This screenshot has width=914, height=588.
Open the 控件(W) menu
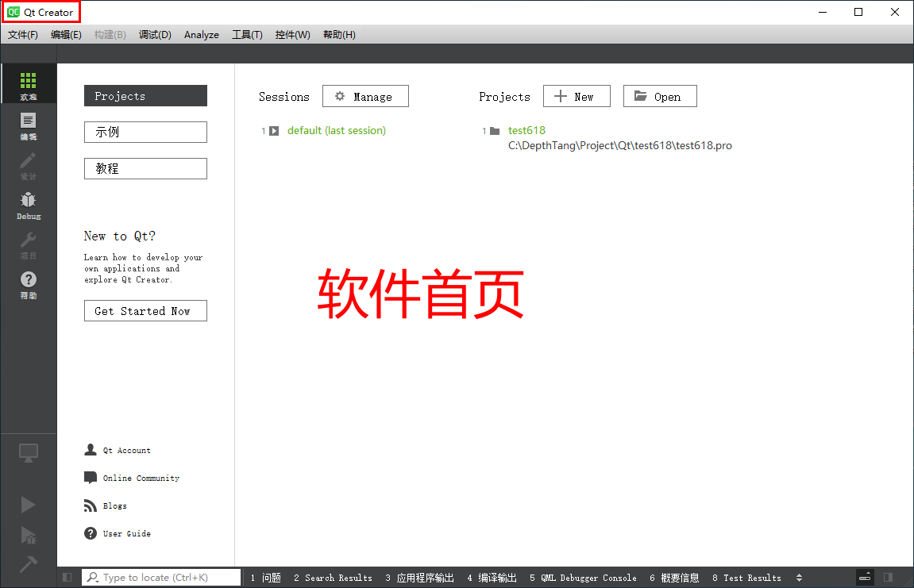pyautogui.click(x=292, y=34)
